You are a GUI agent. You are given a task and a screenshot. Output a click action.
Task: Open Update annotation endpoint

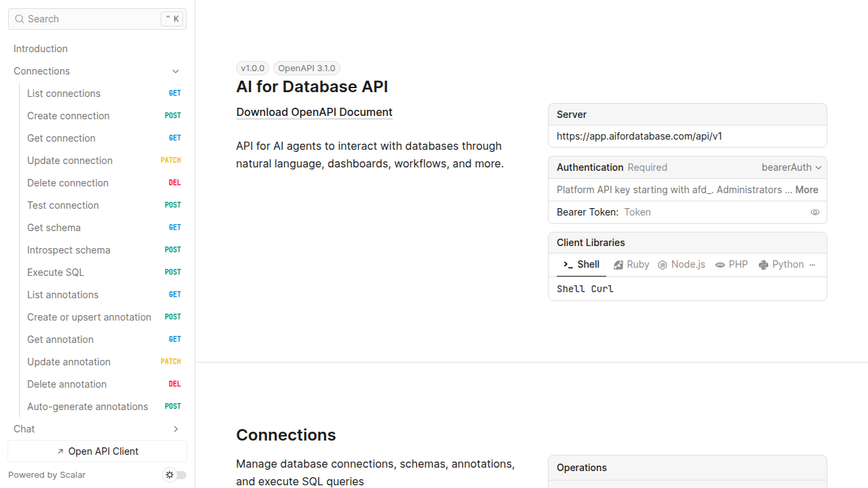tap(104, 362)
